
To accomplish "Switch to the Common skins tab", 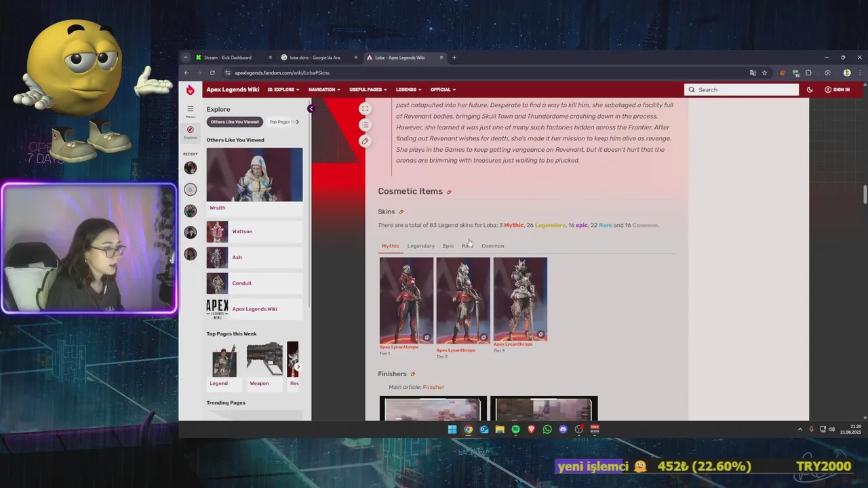I will pos(492,246).
